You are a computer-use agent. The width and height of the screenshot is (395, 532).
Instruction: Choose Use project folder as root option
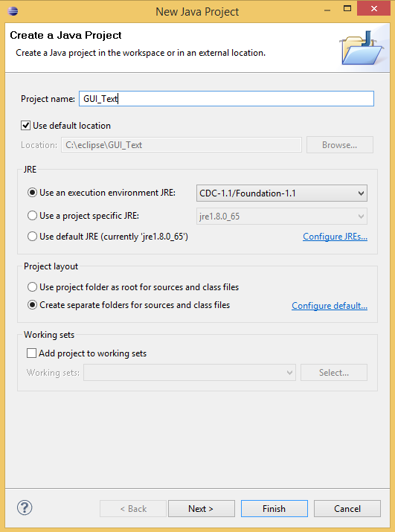[32, 287]
